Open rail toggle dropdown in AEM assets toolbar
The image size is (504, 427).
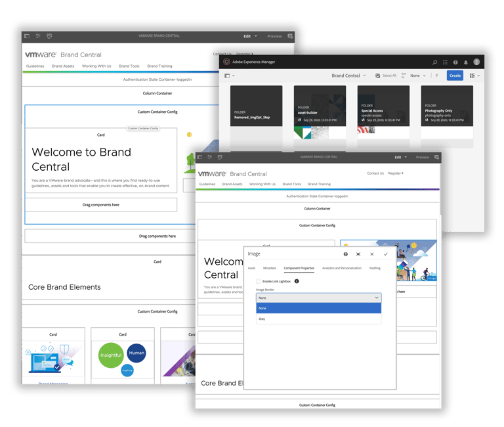point(230,76)
